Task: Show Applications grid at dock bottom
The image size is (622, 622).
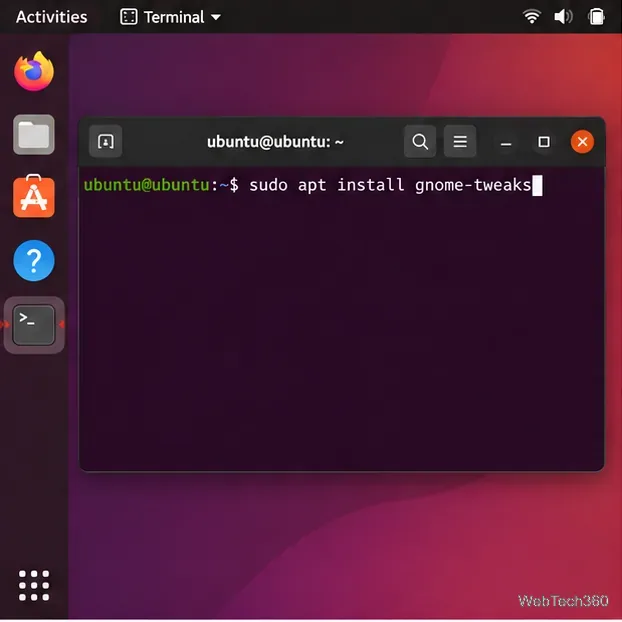Action: tap(34, 586)
